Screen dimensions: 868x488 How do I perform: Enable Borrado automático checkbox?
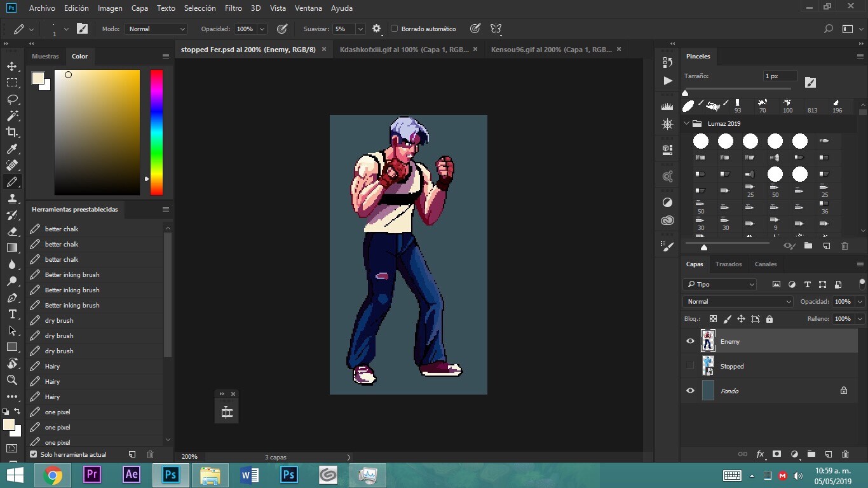(395, 29)
